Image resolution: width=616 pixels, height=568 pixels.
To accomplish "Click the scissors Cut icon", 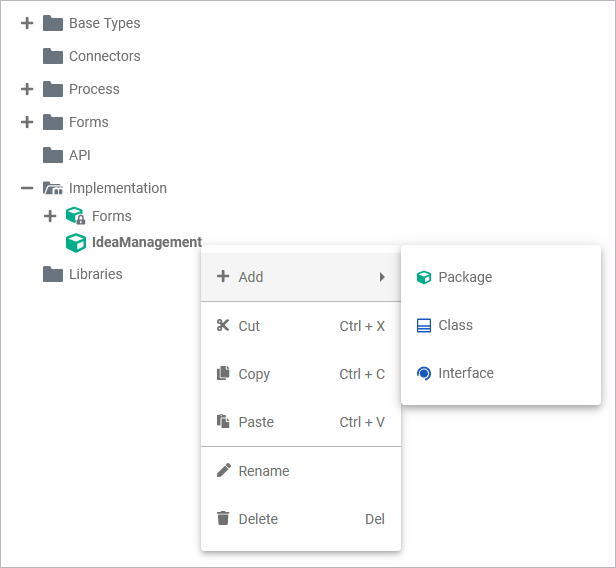I will point(223,326).
